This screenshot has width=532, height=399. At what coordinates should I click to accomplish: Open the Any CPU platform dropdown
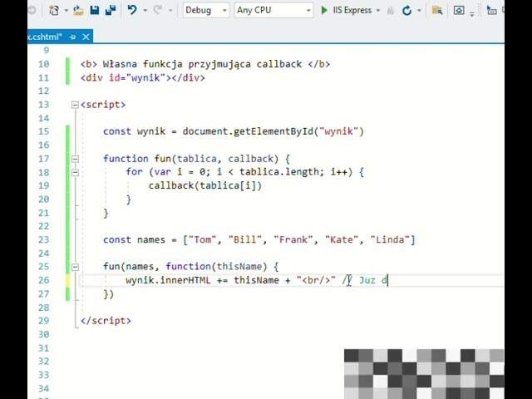point(273,11)
